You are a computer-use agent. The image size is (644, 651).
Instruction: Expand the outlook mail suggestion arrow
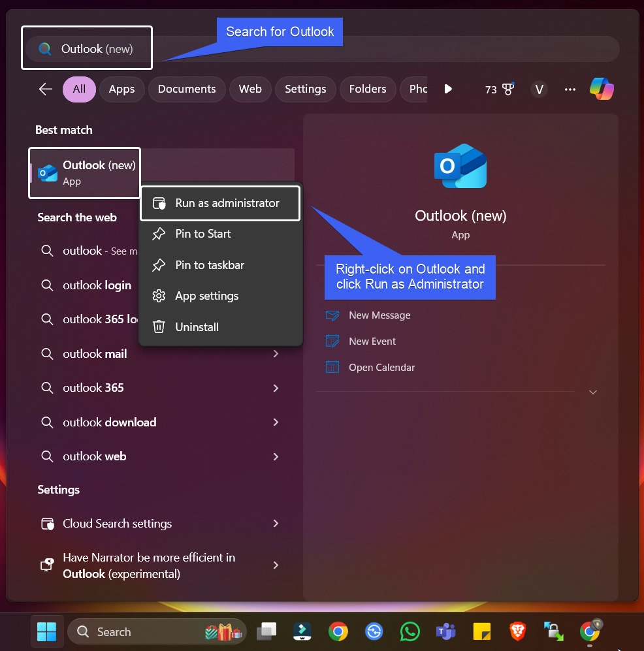(x=276, y=354)
